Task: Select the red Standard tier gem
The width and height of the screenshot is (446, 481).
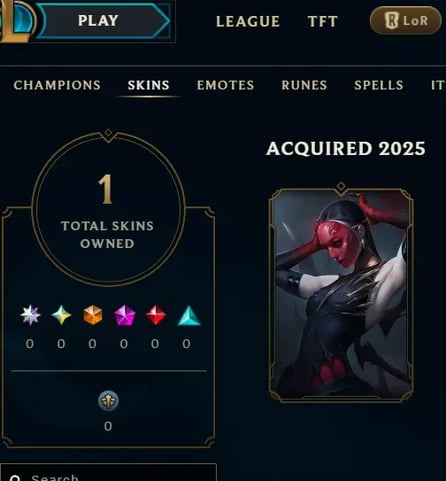Action: (x=156, y=315)
